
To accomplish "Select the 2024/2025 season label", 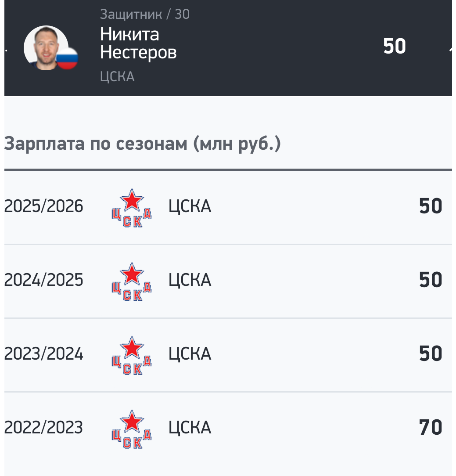I will point(43,280).
